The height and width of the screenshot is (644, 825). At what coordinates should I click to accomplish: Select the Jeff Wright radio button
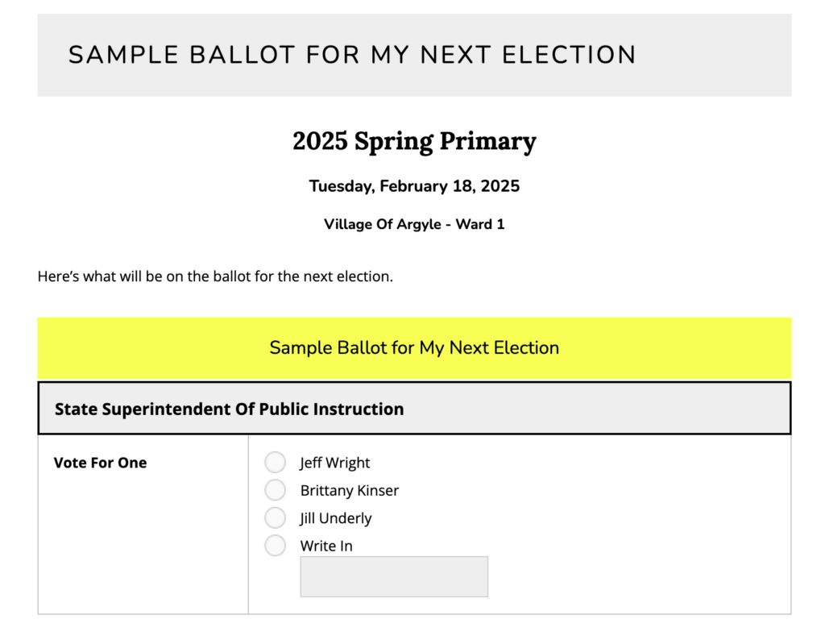point(276,463)
